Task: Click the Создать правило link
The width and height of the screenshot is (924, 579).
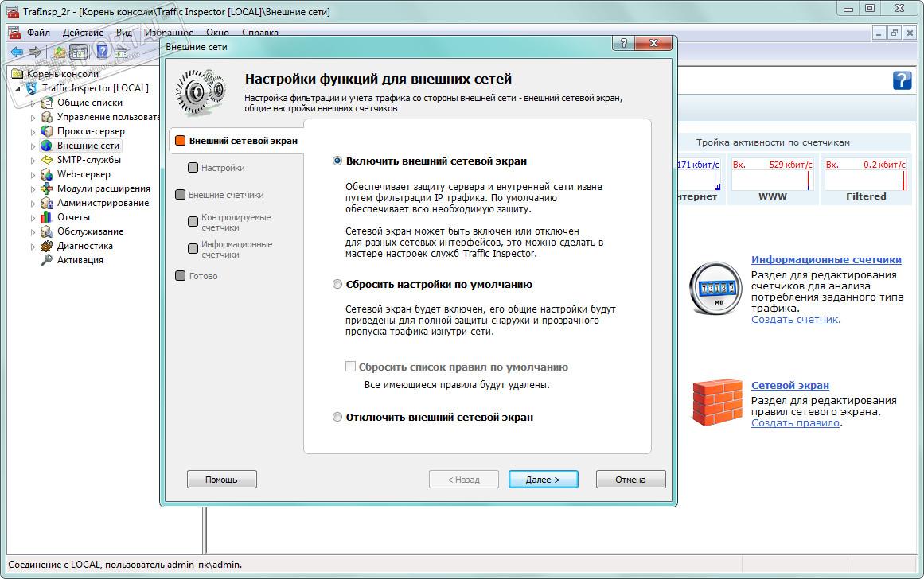Action: coord(795,423)
